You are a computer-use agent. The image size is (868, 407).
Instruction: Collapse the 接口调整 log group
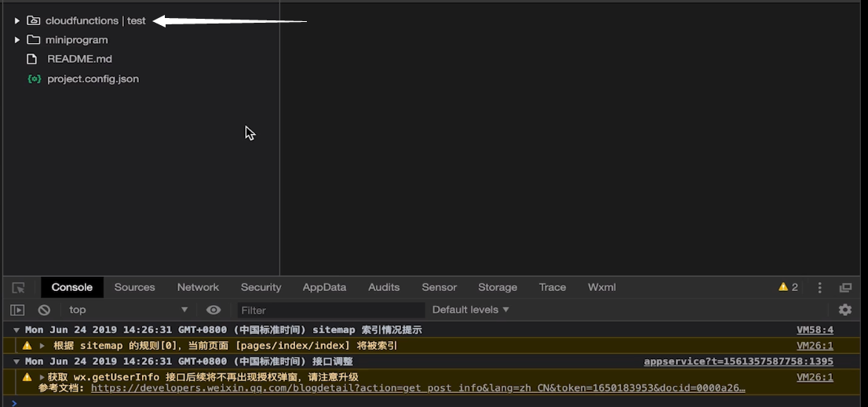16,362
